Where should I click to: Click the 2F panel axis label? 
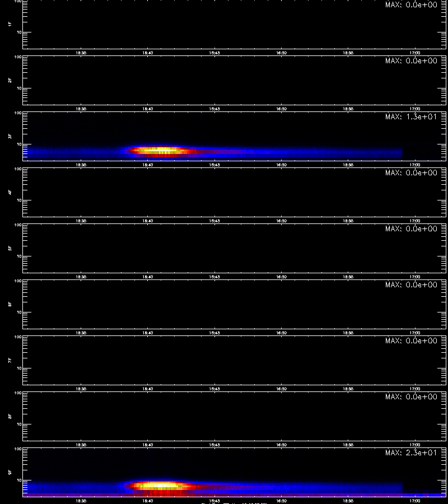(10, 80)
